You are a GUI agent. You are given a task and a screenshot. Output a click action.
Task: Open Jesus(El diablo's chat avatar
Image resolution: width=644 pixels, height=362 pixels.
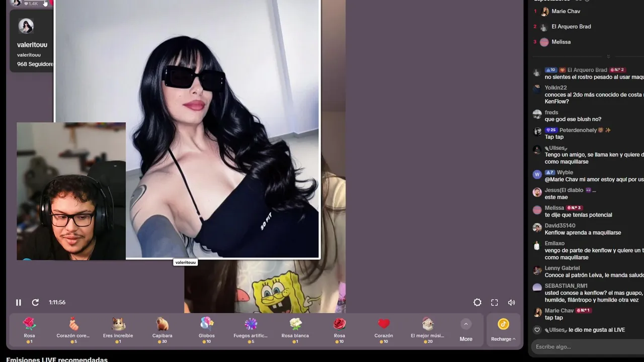click(x=537, y=192)
